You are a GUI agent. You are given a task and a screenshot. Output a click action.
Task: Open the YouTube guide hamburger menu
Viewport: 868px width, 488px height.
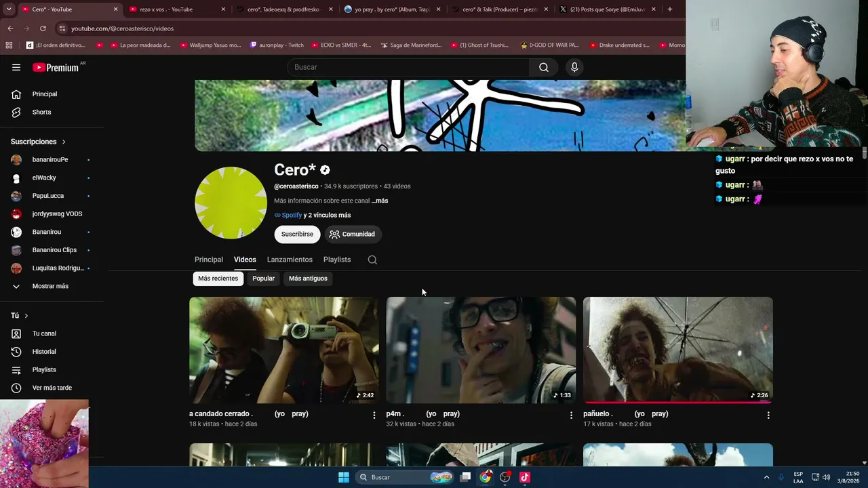pos(16,67)
